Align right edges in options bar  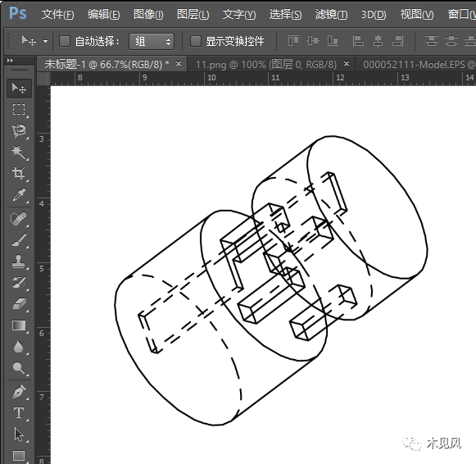coord(397,41)
